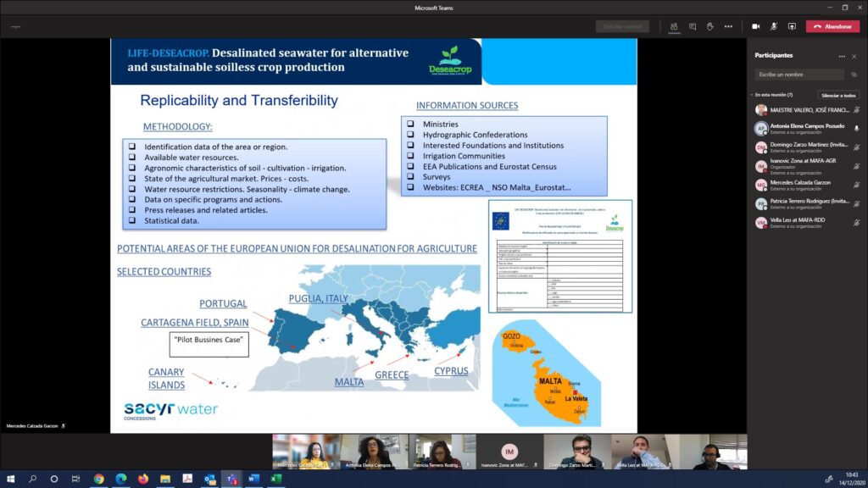Select participant Patricia Terrero Rodriguez

807,203
